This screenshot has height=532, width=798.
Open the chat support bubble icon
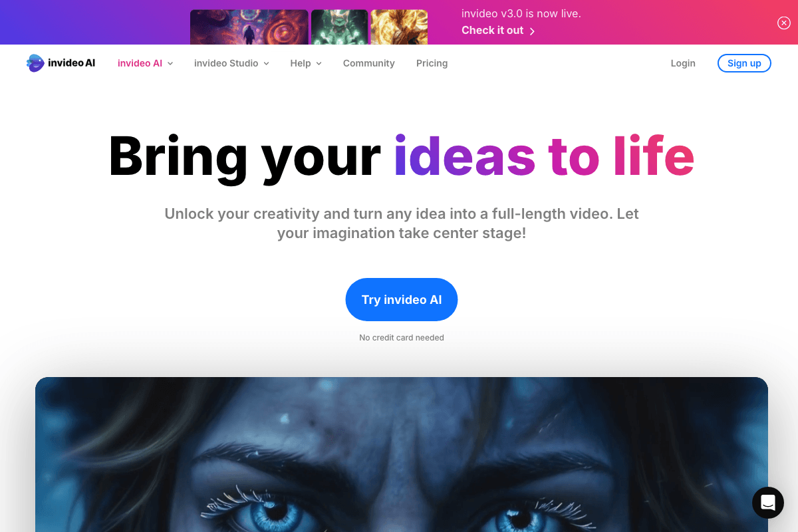click(768, 503)
